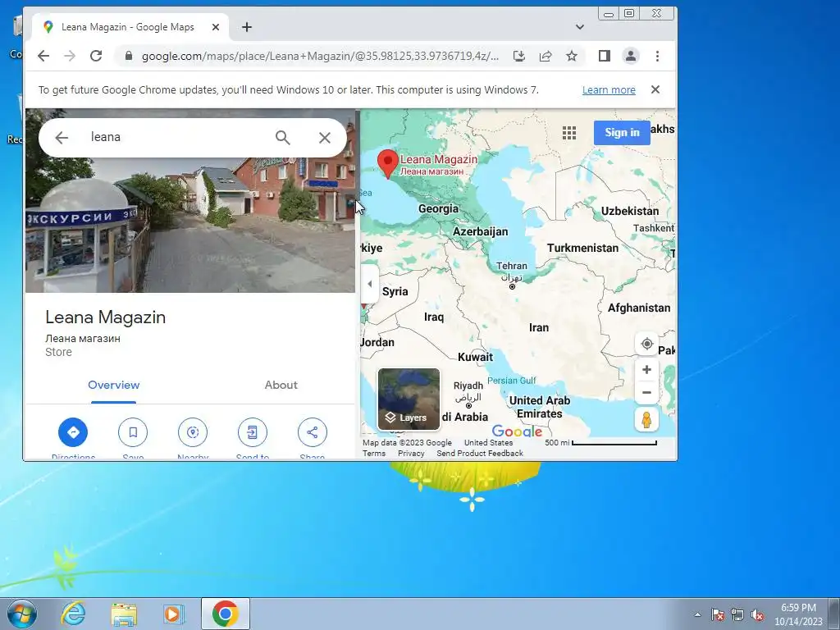The image size is (840, 630).
Task: Open the Learn more link
Action: coord(609,90)
